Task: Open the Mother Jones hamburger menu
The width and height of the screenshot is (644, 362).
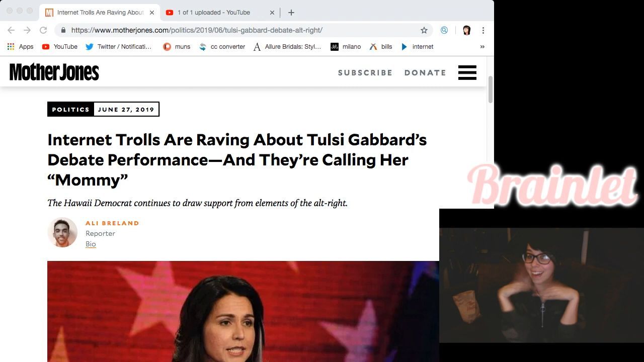Action: 467,72
